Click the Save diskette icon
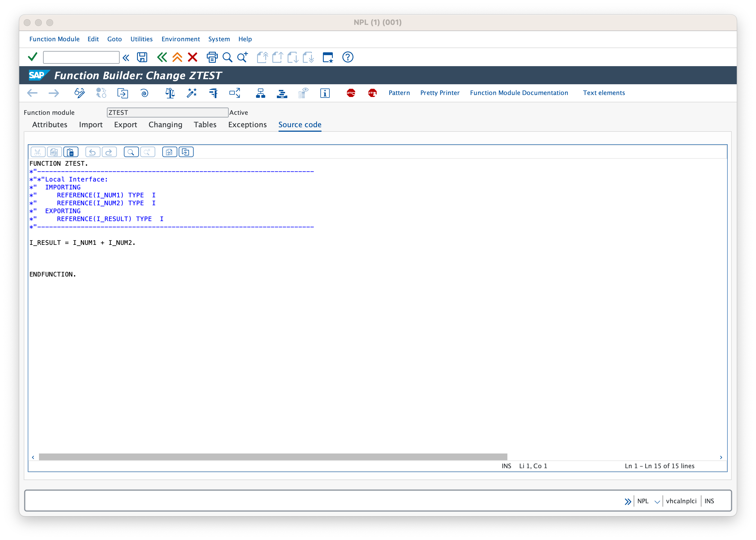 click(x=142, y=57)
